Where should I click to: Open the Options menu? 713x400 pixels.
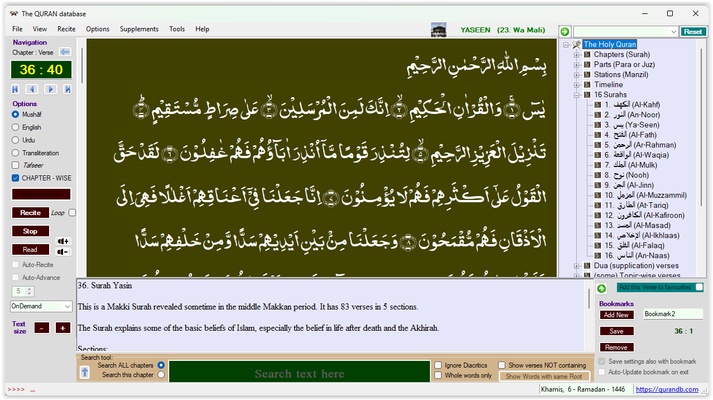(98, 29)
